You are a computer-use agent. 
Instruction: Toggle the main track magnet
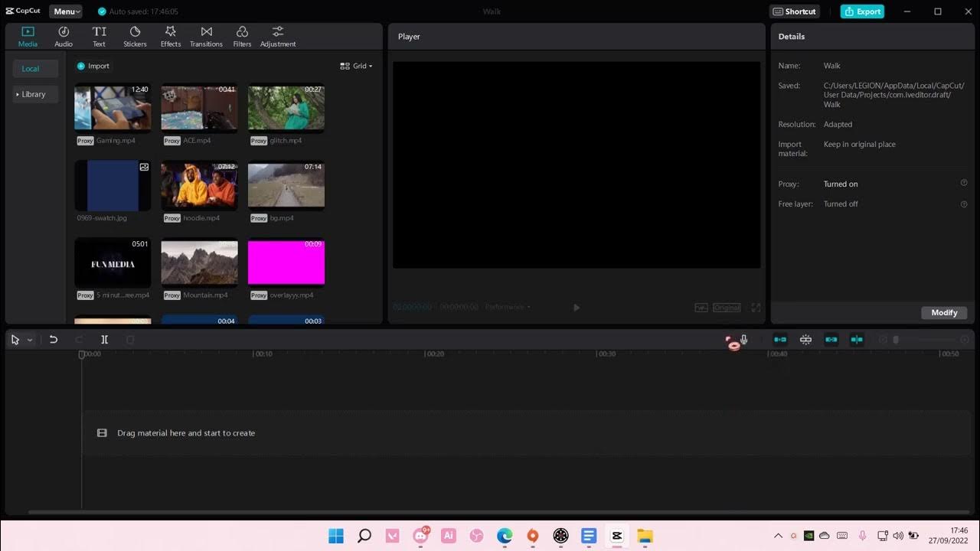coord(780,340)
